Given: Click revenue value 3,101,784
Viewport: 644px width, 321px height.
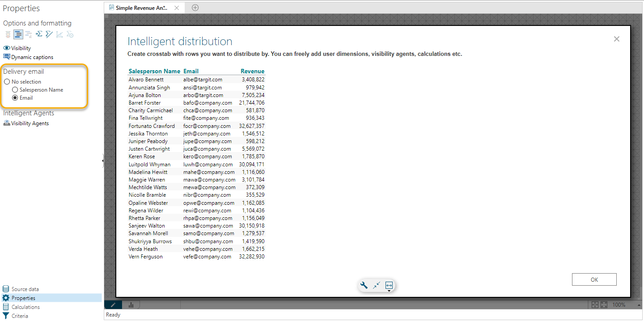Looking at the screenshot, I should (253, 180).
